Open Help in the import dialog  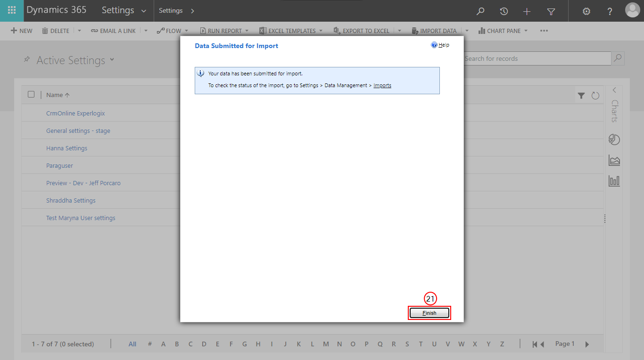tap(440, 45)
